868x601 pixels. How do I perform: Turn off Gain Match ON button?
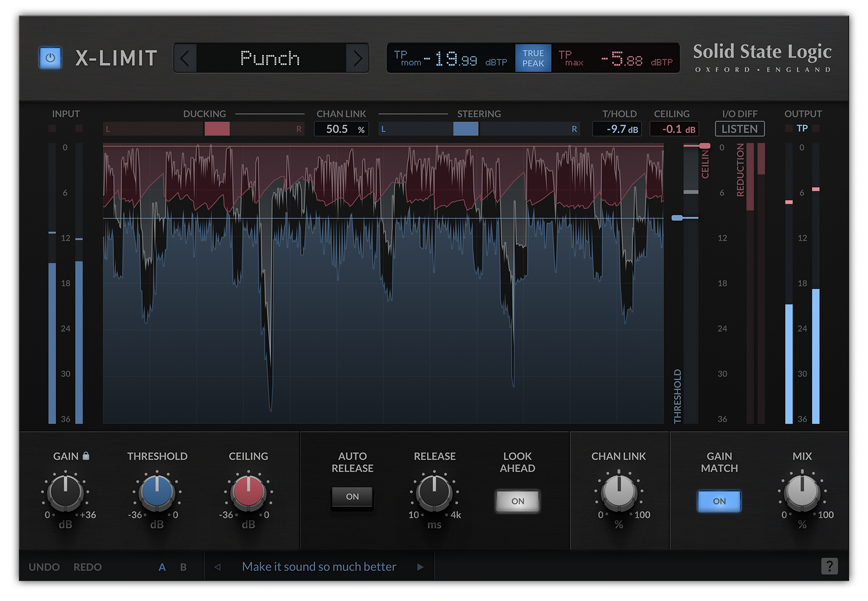click(x=719, y=501)
